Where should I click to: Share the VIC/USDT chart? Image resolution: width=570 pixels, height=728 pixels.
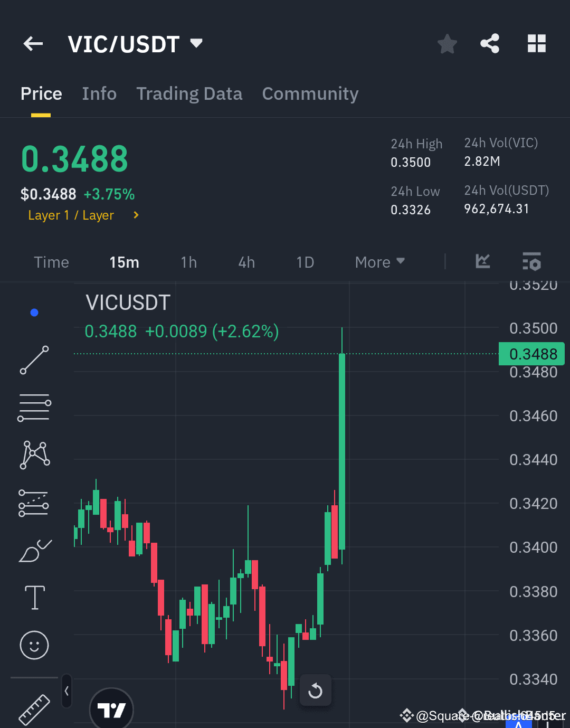tap(490, 44)
